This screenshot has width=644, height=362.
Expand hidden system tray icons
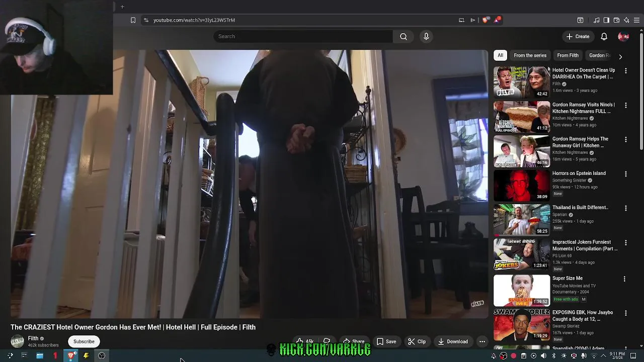pos(603,356)
